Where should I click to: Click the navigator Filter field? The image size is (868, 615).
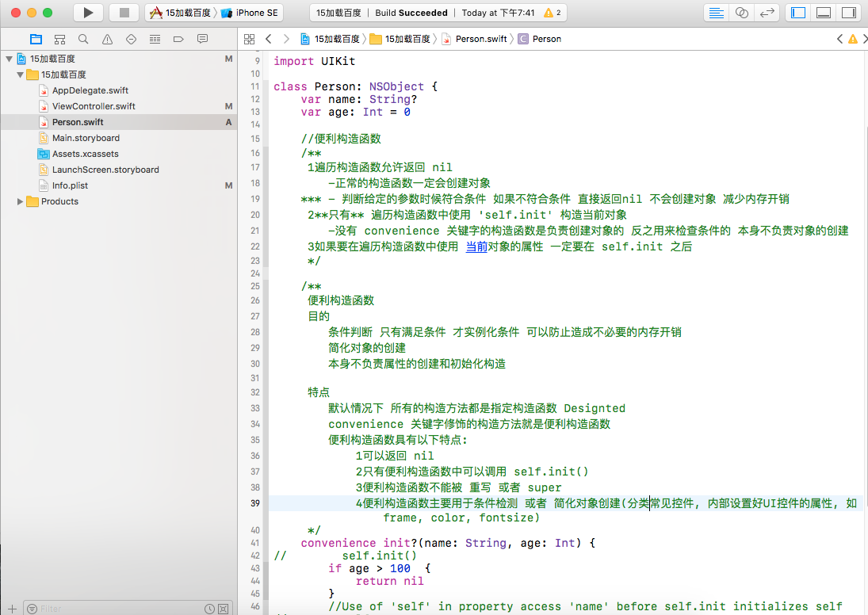coord(113,609)
